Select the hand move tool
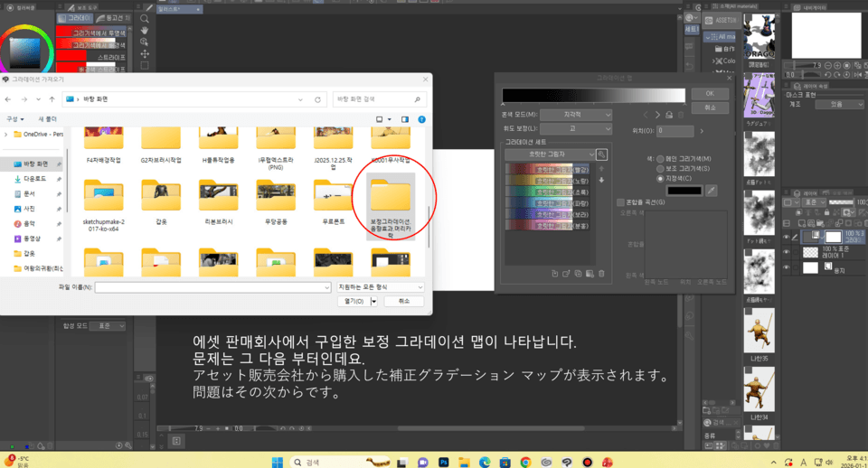The width and height of the screenshot is (868, 468). [x=145, y=31]
